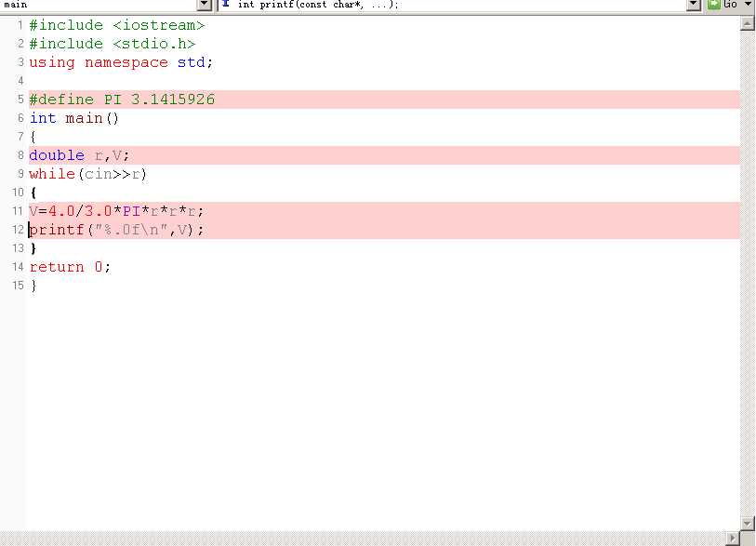Open the printf function list dropdown arrow
Viewport: 756px width, 546px height.
694,5
